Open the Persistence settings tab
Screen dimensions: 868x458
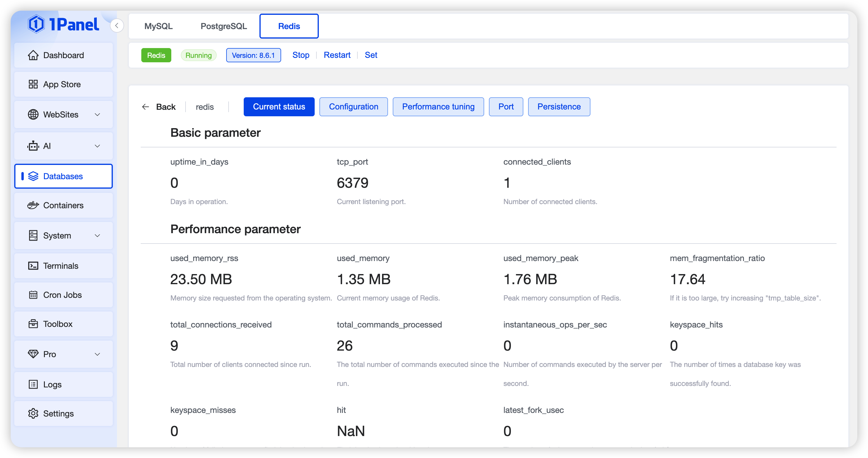[559, 107]
